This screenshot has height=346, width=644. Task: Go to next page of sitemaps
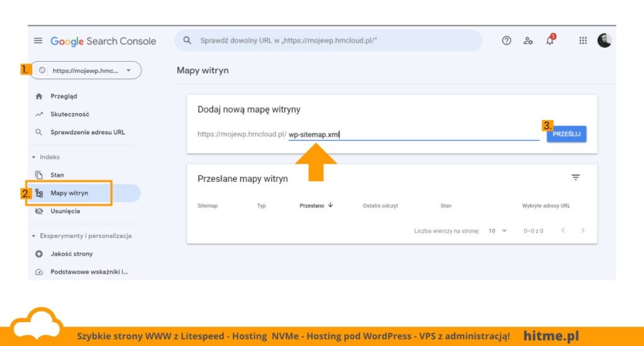[583, 230]
